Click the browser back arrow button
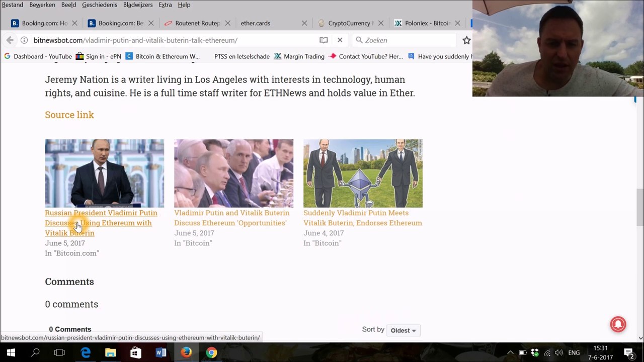 (10, 40)
